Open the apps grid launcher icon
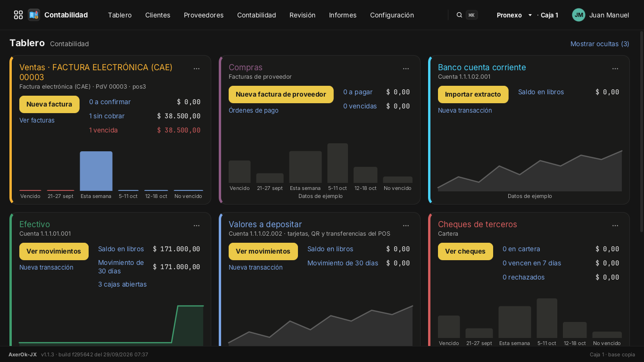644x362 pixels. tap(18, 15)
